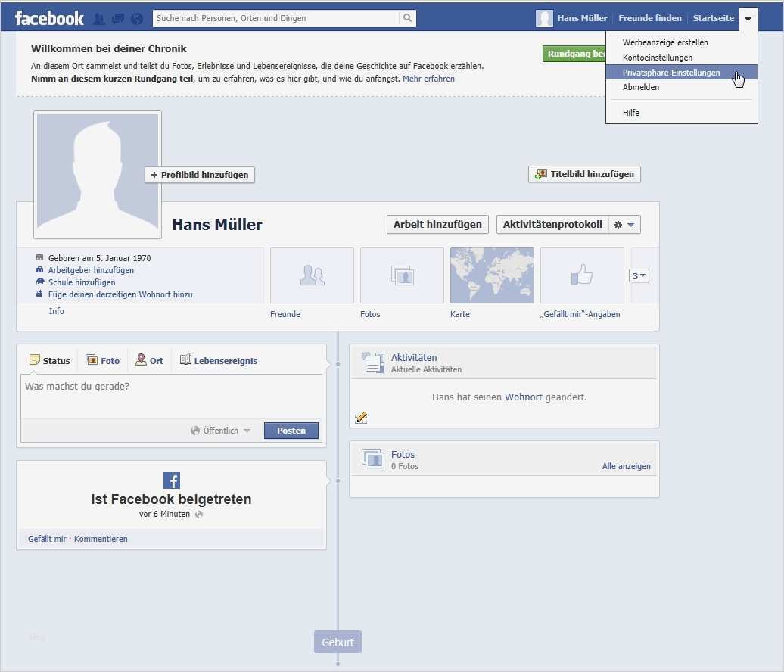The width and height of the screenshot is (784, 672).
Task: Click the small profile picture beside Hans Müller
Action: 544,18
